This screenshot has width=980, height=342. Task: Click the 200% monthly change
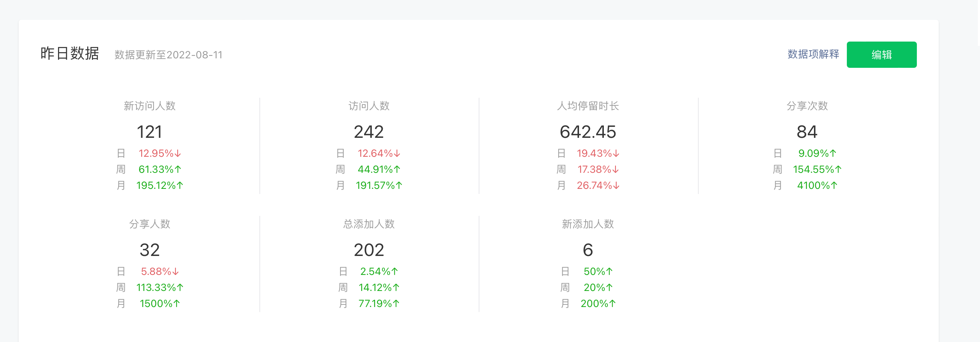(598, 304)
